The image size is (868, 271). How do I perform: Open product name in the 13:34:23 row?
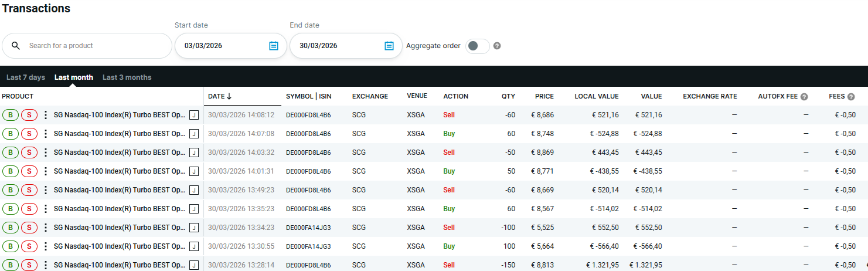tap(120, 228)
